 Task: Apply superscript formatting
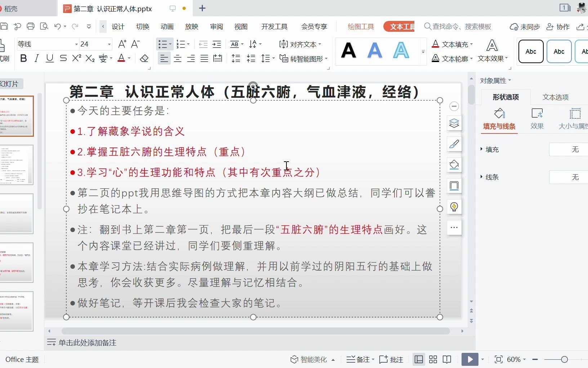coord(76,58)
